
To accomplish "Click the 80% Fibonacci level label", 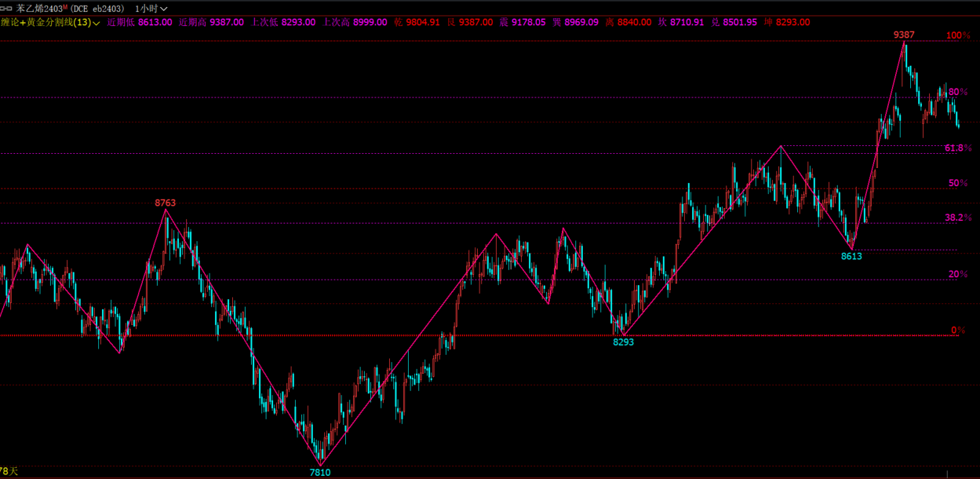I will (x=958, y=92).
